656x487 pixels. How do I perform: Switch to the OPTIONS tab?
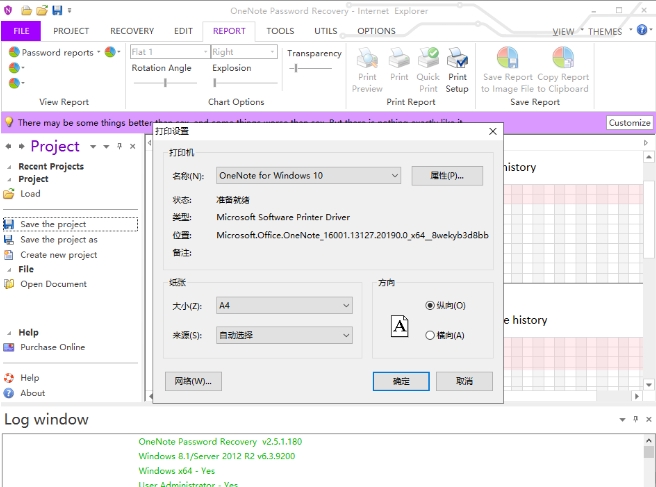[x=376, y=31]
